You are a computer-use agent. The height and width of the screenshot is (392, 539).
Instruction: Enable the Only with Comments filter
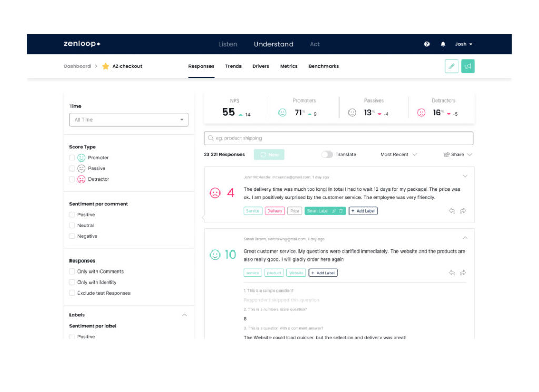[72, 272]
